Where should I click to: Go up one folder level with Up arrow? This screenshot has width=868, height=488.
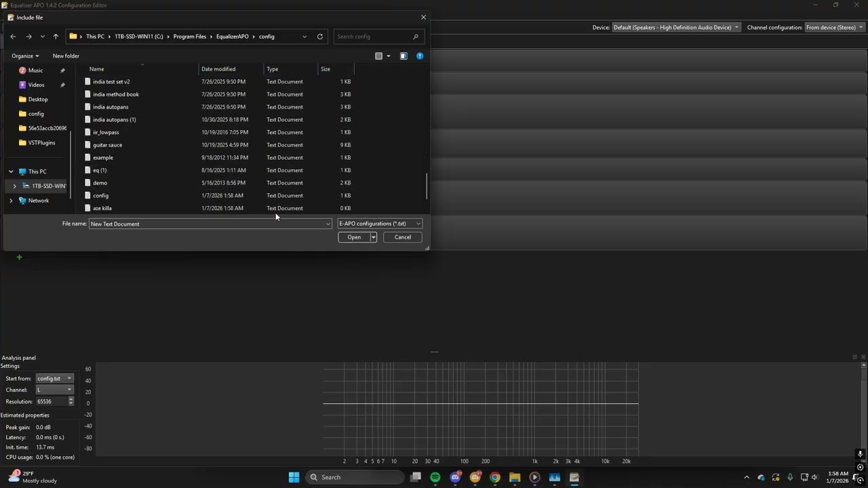[x=56, y=37]
